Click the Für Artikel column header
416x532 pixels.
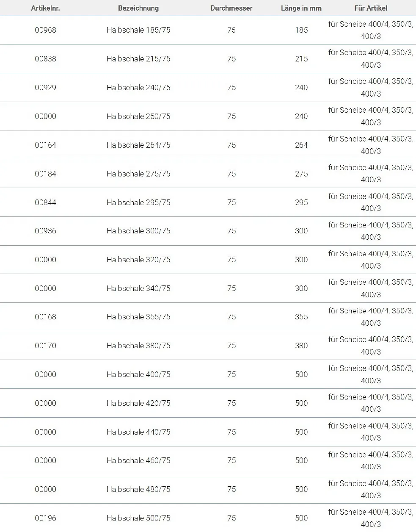pos(371,8)
